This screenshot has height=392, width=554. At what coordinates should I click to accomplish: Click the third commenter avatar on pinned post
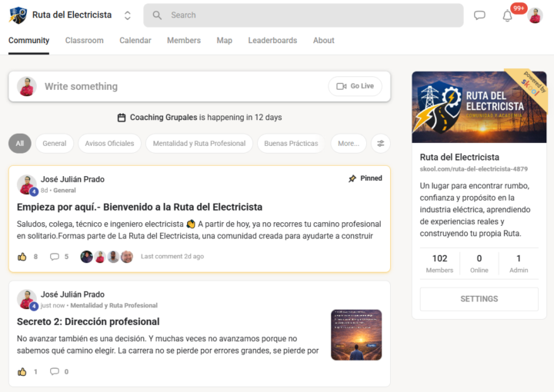tap(113, 257)
